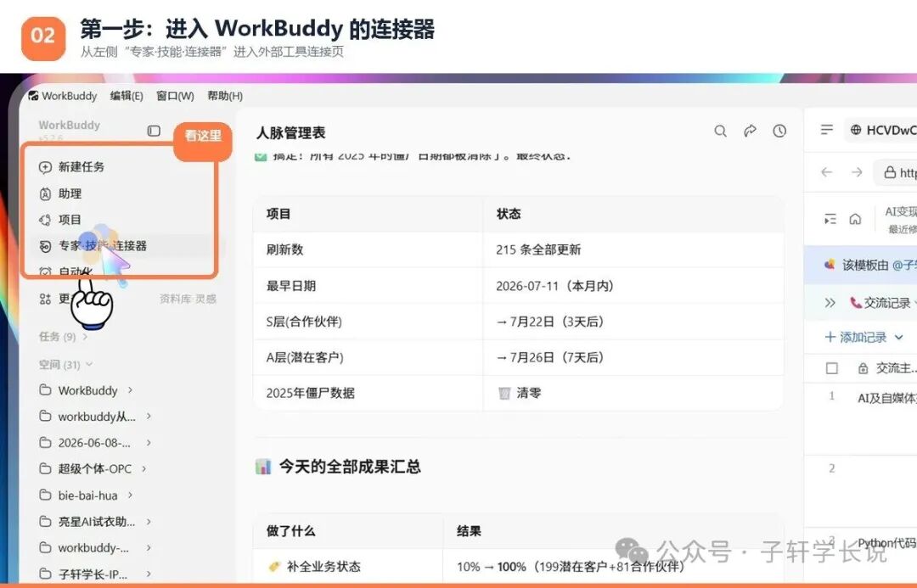Screen dimensions: 917x588
Task: Click the 助理 sidebar icon
Action: (45, 193)
